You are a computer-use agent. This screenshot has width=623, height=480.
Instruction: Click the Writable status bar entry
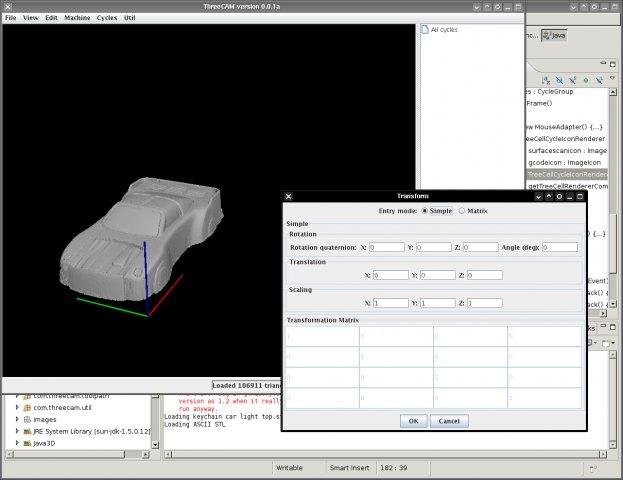tap(289, 468)
